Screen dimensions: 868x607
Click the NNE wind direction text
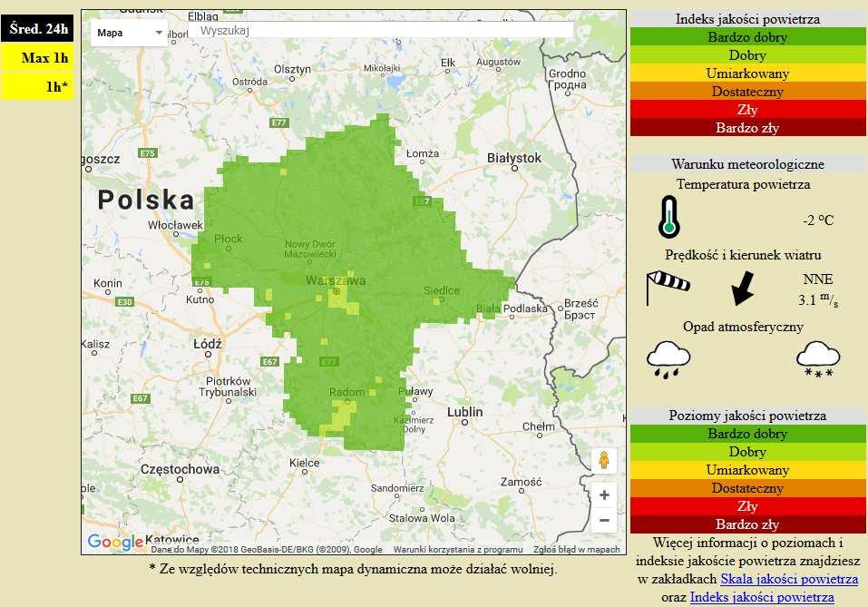click(817, 279)
